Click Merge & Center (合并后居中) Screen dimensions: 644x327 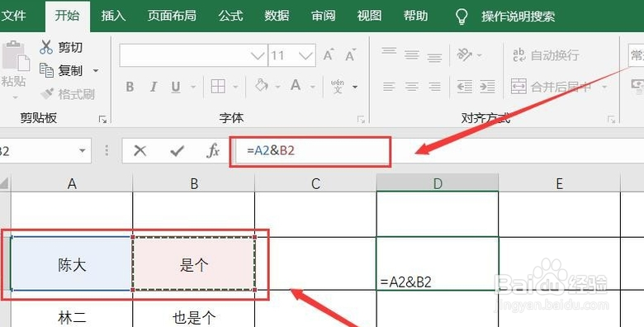click(551, 87)
